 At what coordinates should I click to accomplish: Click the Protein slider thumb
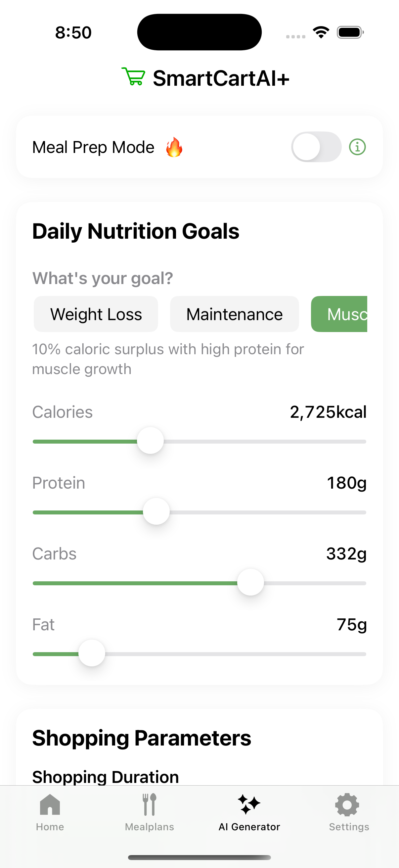[156, 511]
